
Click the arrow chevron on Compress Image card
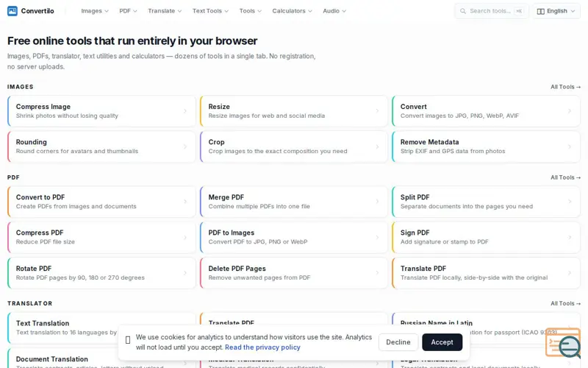tap(185, 111)
